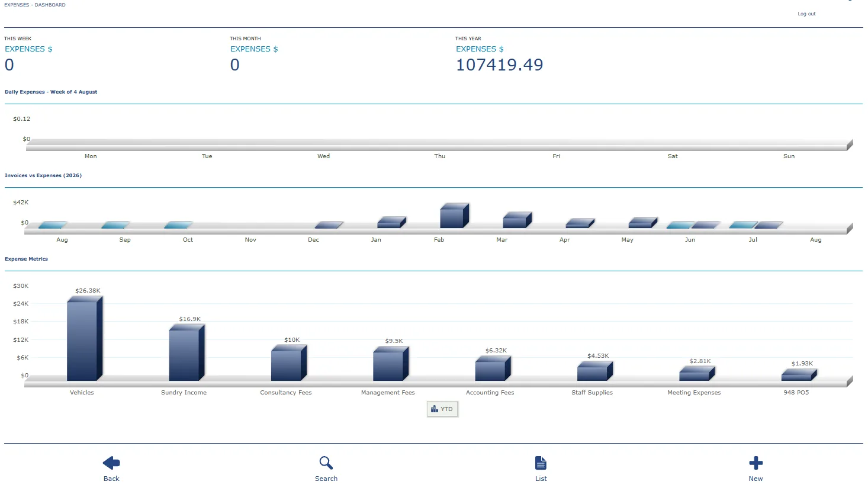
Task: Click the Mon label on daily chart
Action: tap(91, 156)
